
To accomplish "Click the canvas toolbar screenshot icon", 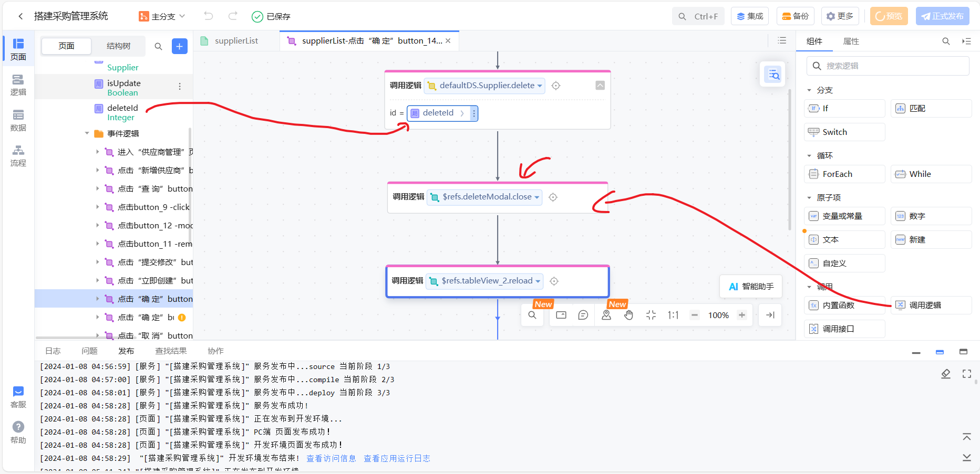I will 561,315.
